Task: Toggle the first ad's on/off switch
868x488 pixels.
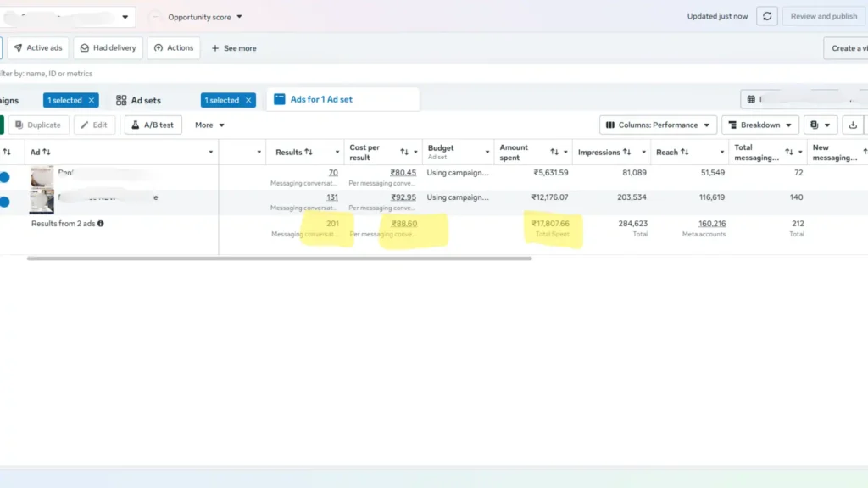Action: pyautogui.click(x=4, y=178)
